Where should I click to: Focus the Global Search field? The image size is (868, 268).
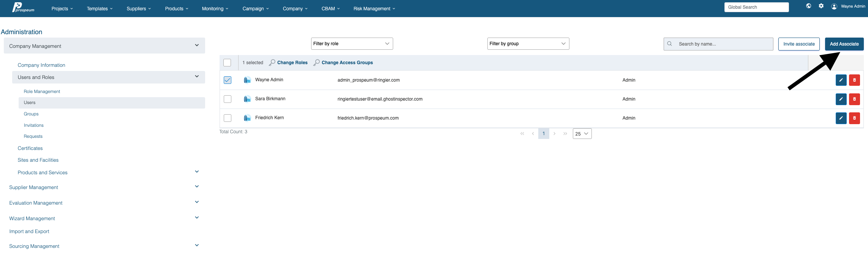pyautogui.click(x=756, y=7)
